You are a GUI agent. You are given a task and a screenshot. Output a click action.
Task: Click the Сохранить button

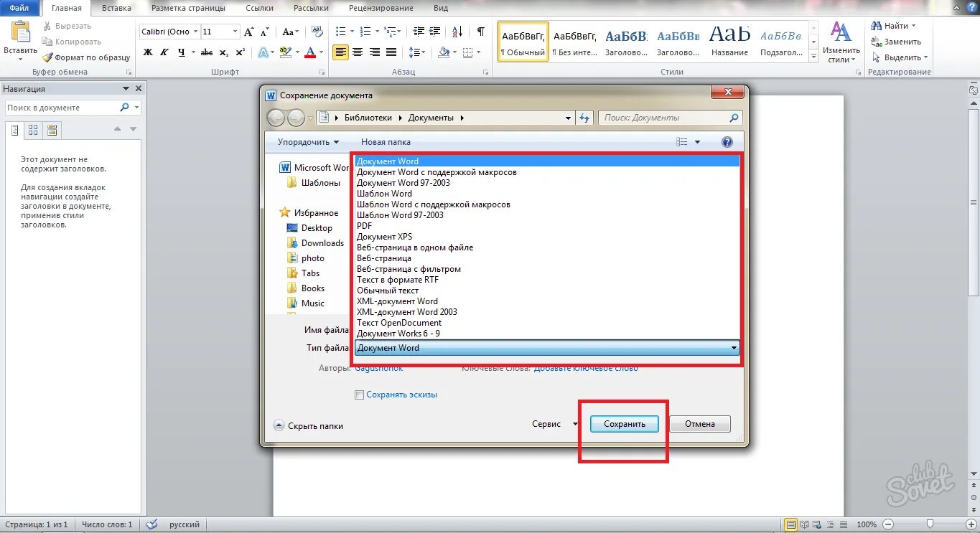tap(625, 424)
